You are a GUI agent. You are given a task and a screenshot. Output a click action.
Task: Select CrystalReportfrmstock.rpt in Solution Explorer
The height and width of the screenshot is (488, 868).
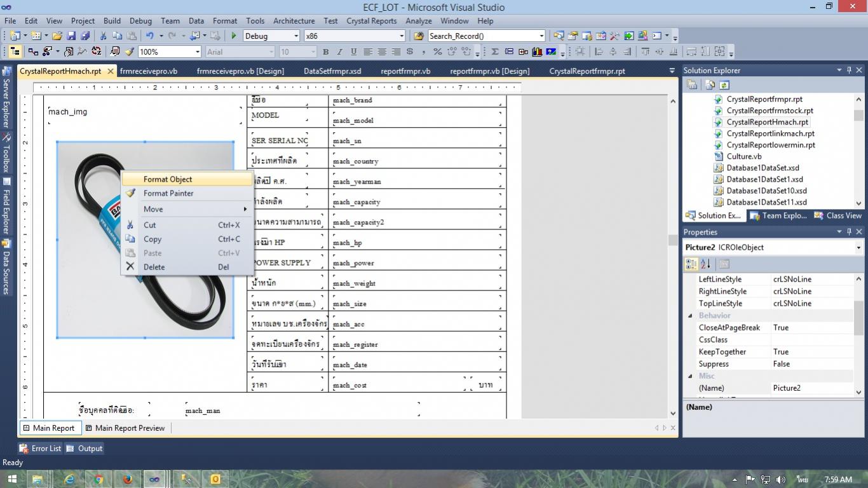coord(770,111)
